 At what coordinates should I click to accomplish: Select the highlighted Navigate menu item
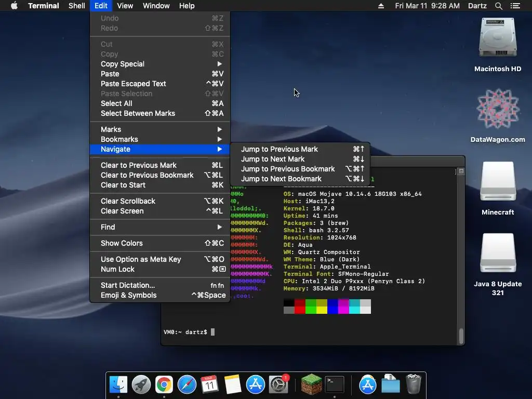click(x=160, y=149)
